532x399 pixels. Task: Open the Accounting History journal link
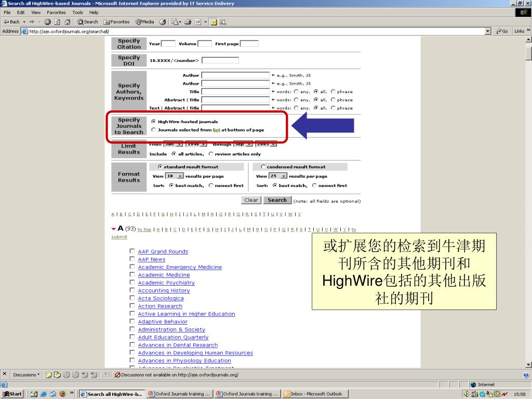point(164,290)
